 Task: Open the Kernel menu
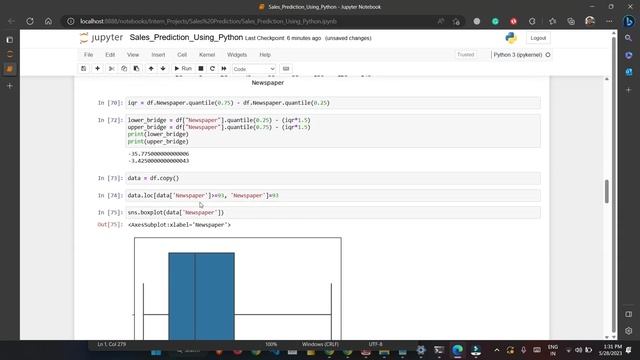[x=207, y=55]
